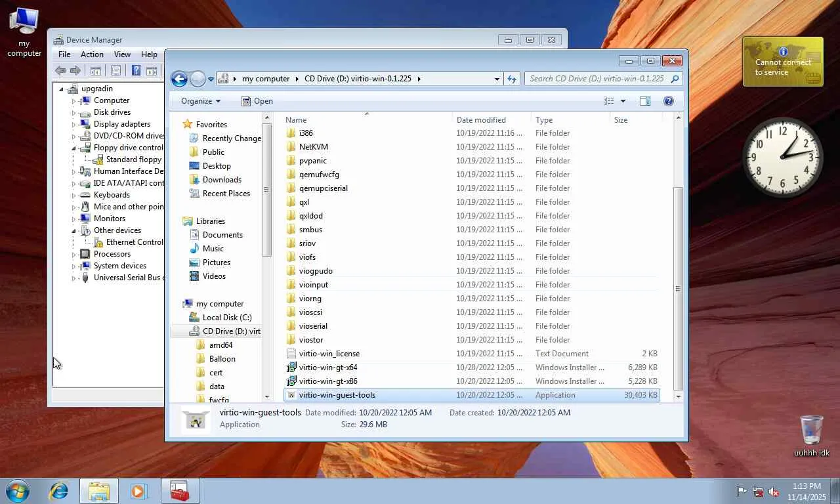The image size is (840, 504).
Task: Open the Start menu
Action: coord(18,491)
